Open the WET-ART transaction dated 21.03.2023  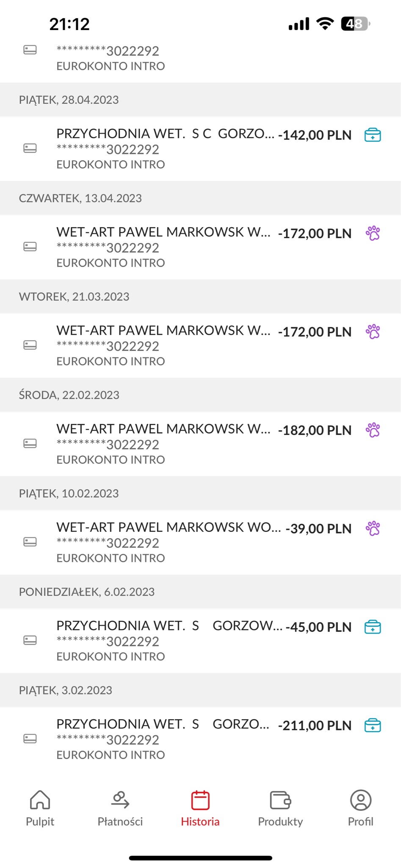click(x=200, y=345)
